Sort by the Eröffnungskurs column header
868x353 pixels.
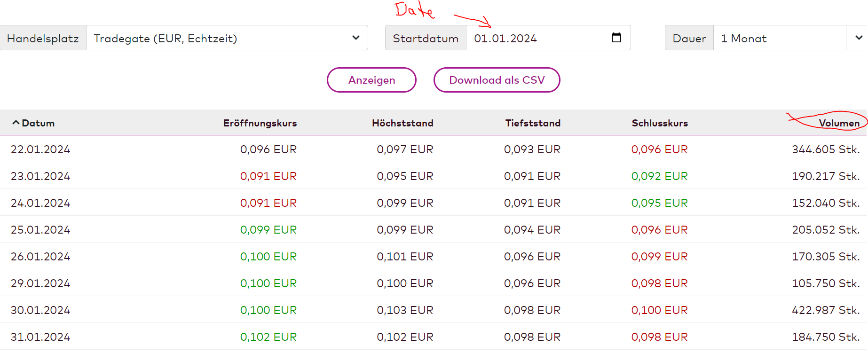260,123
